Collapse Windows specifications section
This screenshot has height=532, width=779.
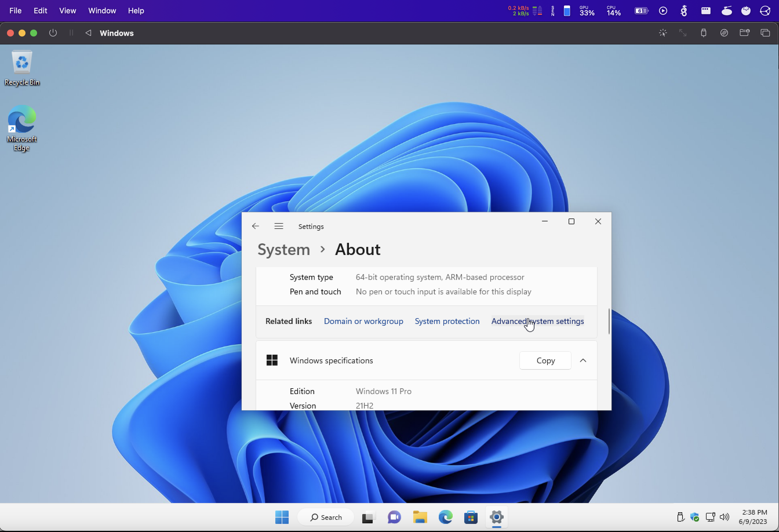[x=583, y=360]
